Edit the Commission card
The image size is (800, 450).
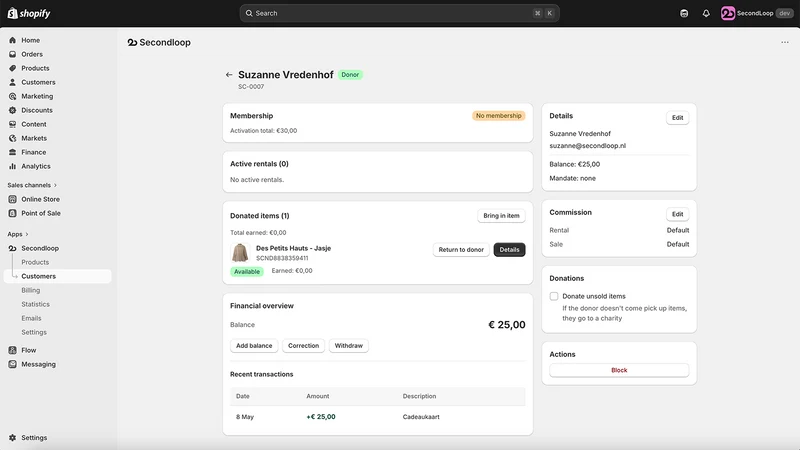[677, 214]
